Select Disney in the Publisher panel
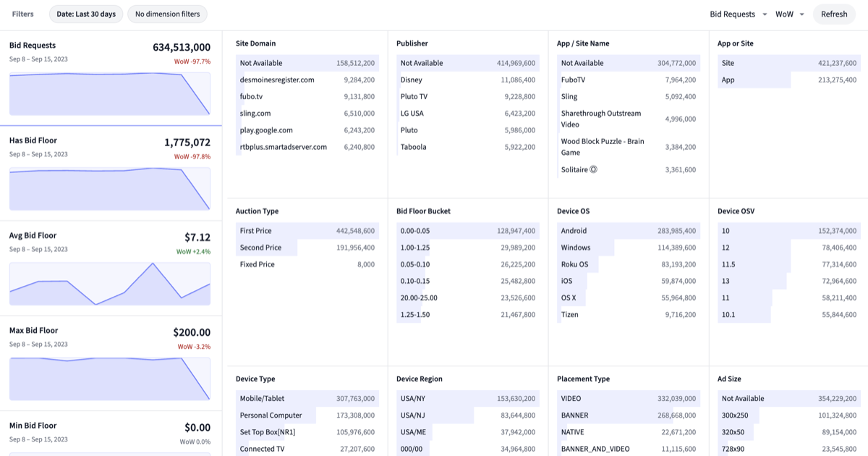This screenshot has height=456, width=868. 467,80
